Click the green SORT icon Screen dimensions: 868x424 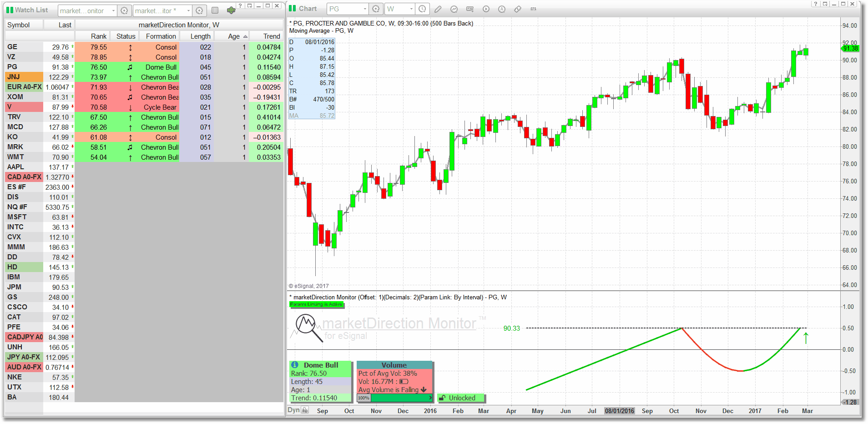coord(231,10)
